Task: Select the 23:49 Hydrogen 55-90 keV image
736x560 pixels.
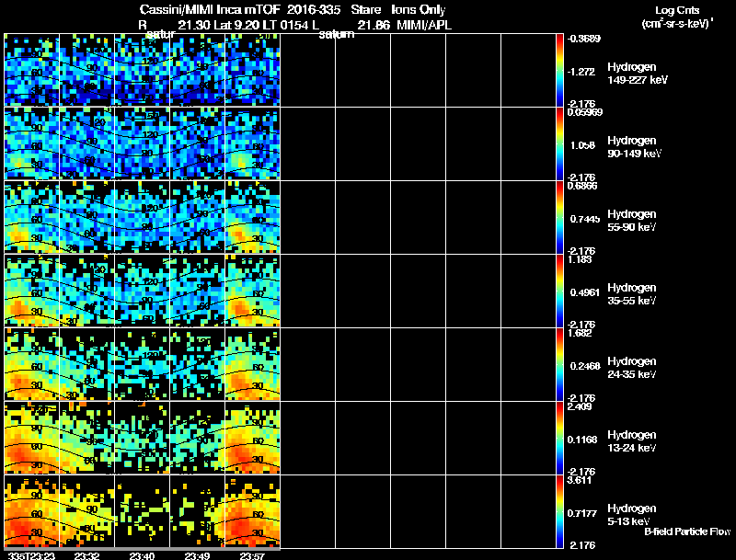Action: 197,217
